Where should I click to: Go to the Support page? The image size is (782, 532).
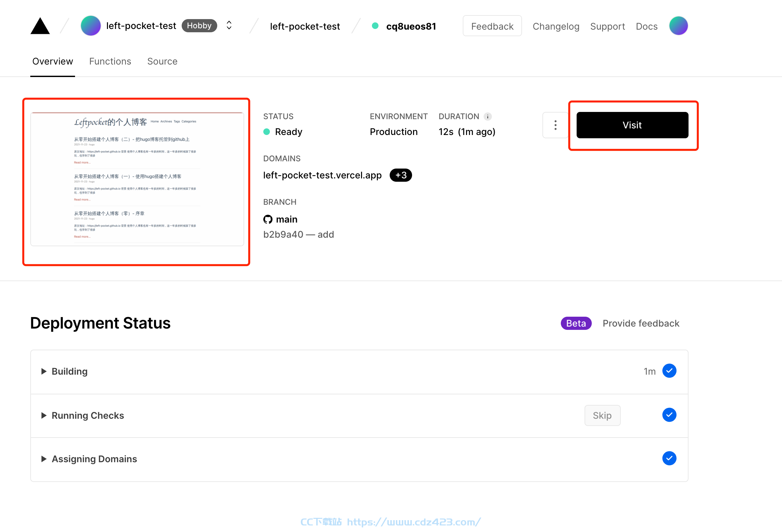607,26
